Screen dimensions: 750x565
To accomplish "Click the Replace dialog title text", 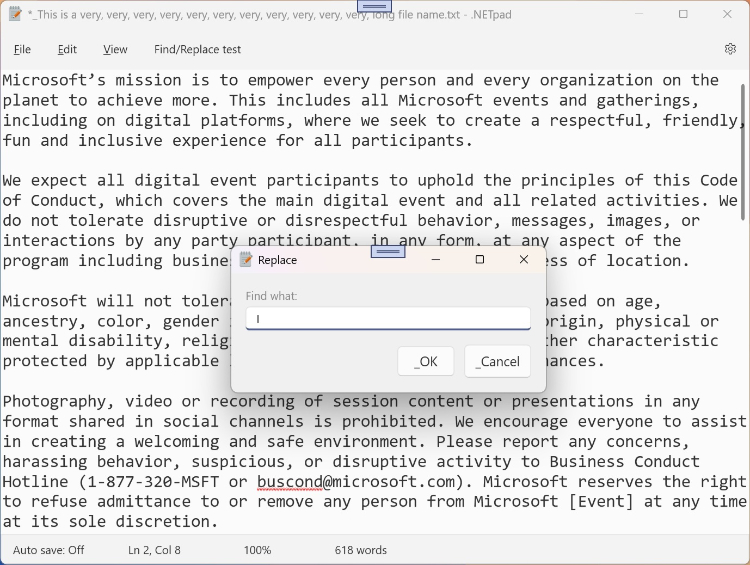I will pyautogui.click(x=277, y=260).
